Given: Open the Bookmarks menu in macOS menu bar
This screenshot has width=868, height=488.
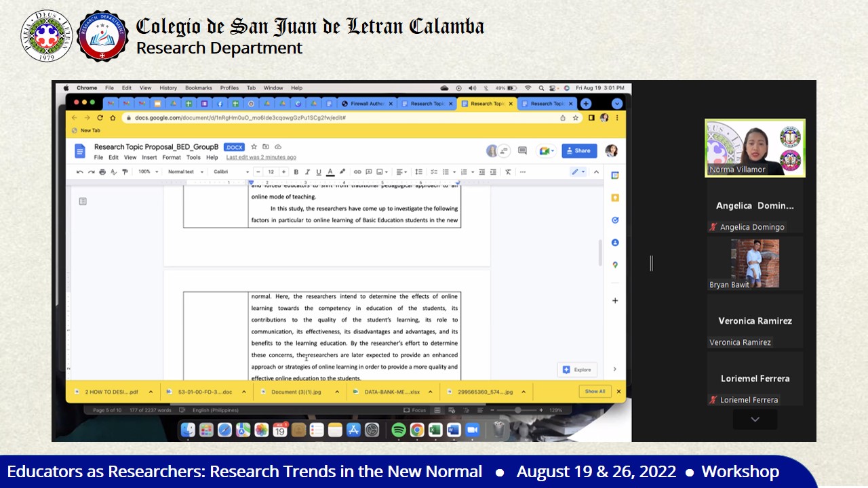Looking at the screenshot, I should 199,88.
